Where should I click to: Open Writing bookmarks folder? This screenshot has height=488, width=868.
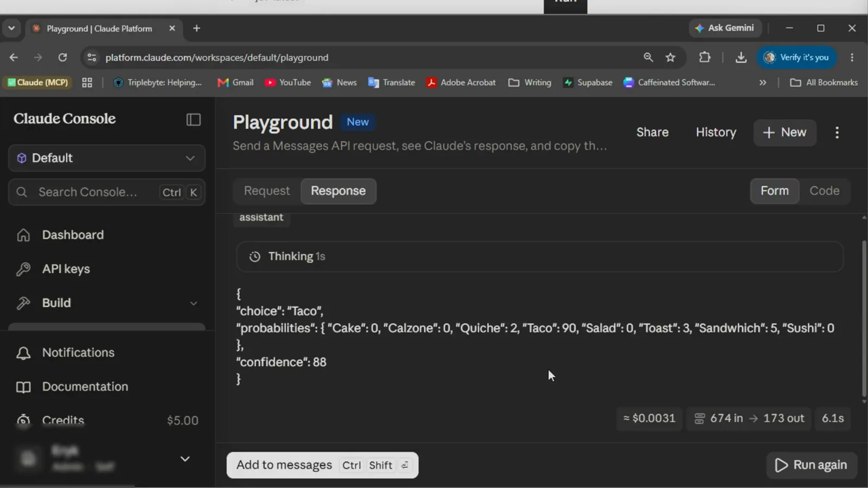(529, 82)
